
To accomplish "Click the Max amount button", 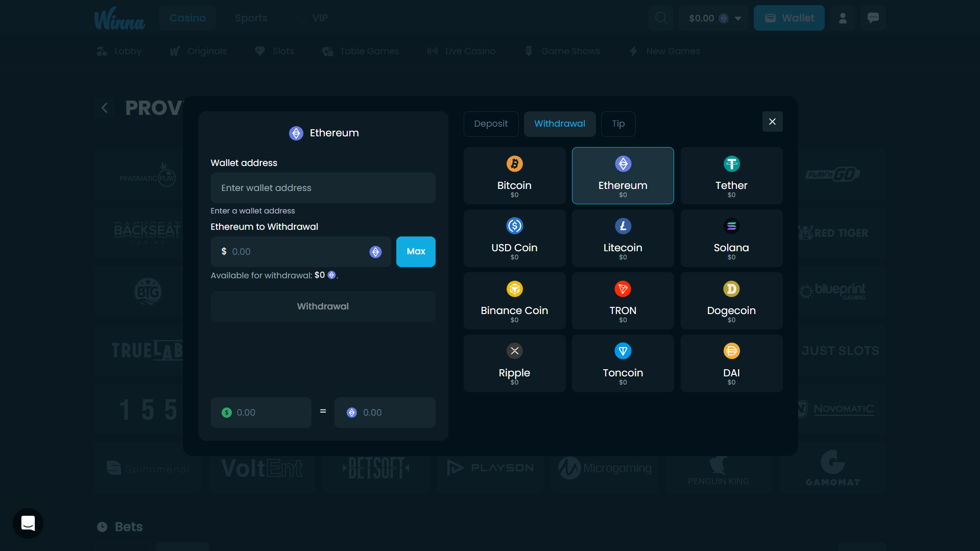I will coord(416,252).
